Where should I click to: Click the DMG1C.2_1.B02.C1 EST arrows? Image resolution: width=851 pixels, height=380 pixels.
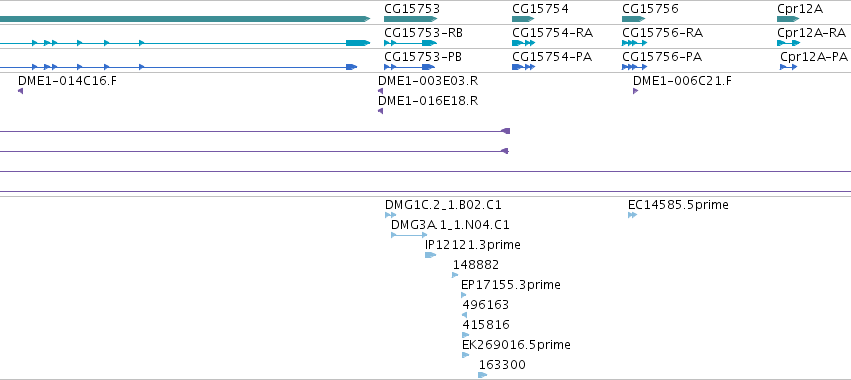click(x=390, y=215)
